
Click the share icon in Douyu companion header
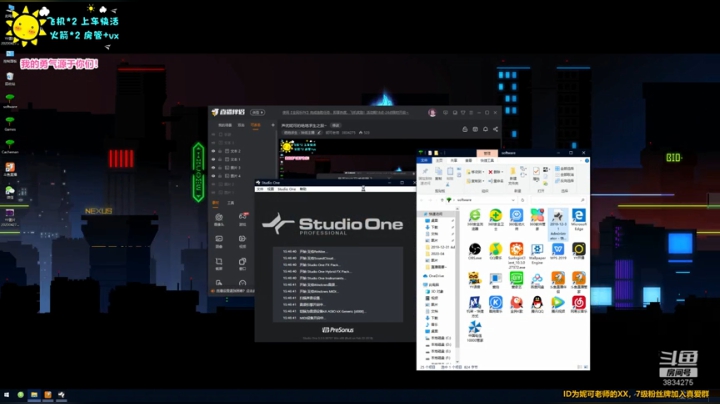(495, 129)
